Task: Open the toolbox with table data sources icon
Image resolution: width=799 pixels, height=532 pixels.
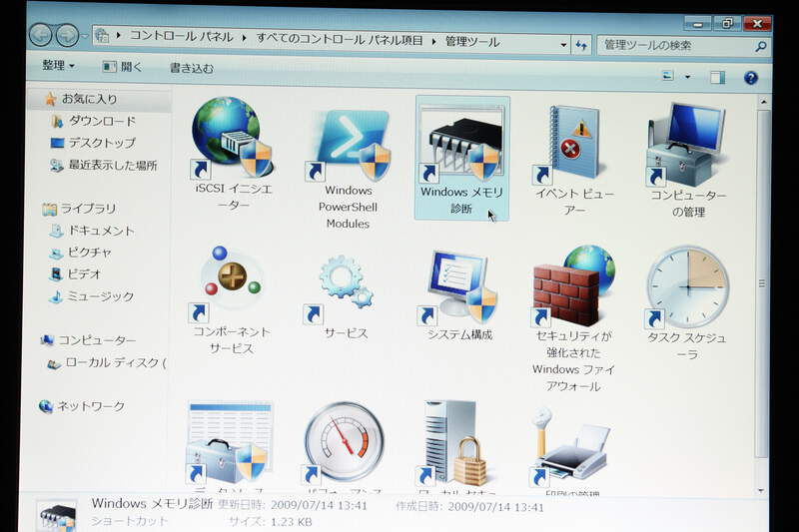Action: (x=230, y=443)
